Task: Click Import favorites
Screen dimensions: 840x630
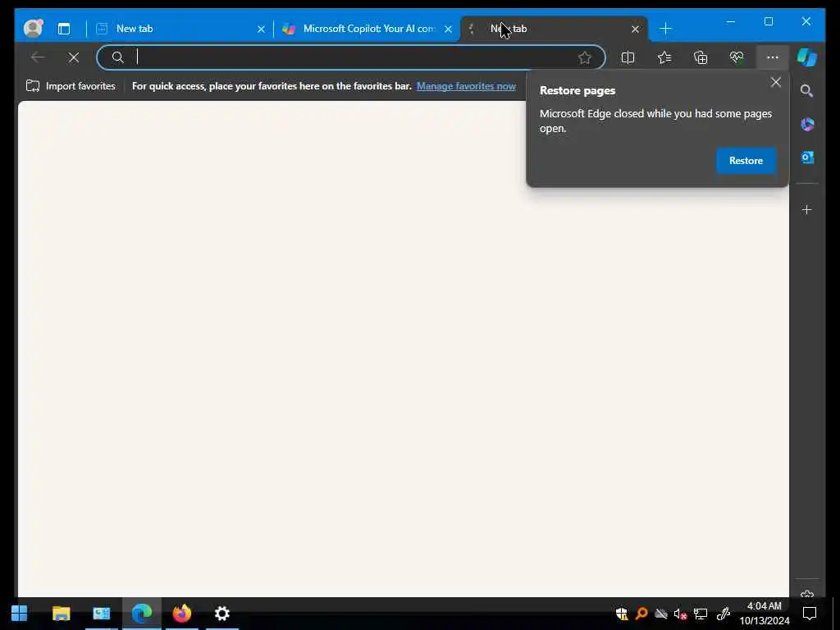Action: 71,86
